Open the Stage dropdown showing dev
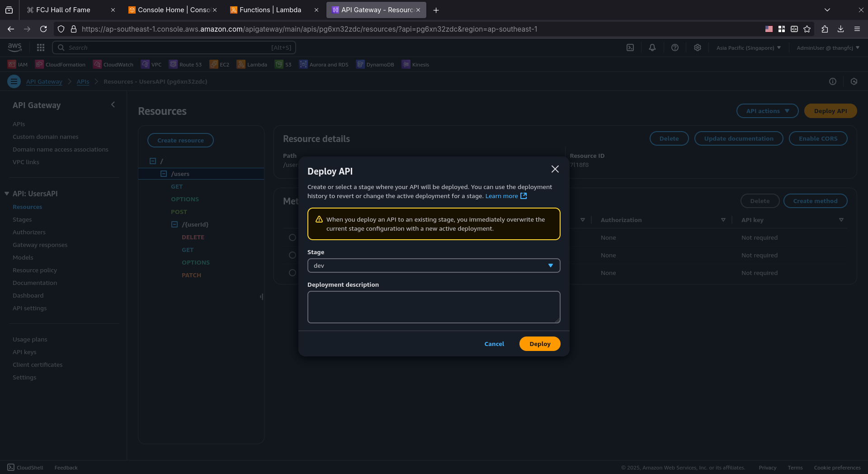868x474 pixels. click(434, 265)
